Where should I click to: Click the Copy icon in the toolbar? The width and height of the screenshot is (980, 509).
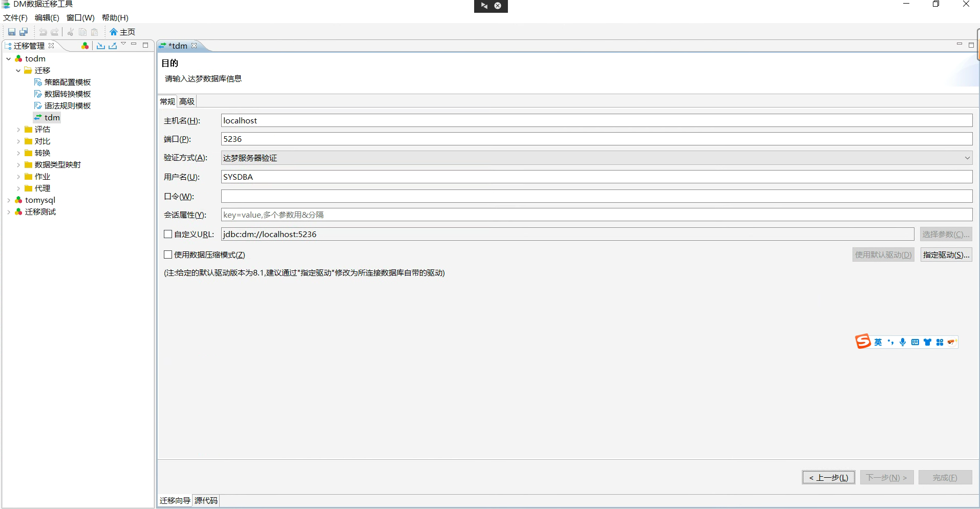coord(82,32)
